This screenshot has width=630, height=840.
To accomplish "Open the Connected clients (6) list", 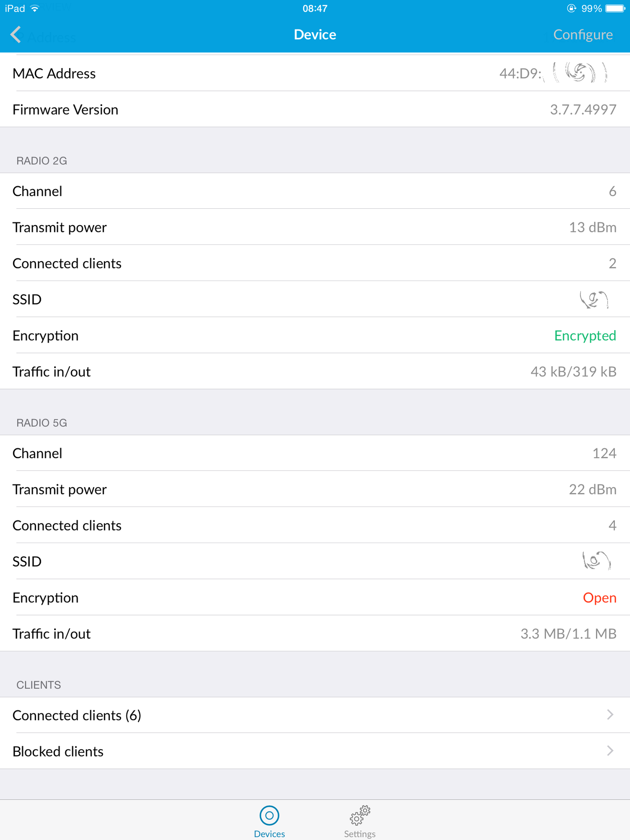I will pos(77,715).
